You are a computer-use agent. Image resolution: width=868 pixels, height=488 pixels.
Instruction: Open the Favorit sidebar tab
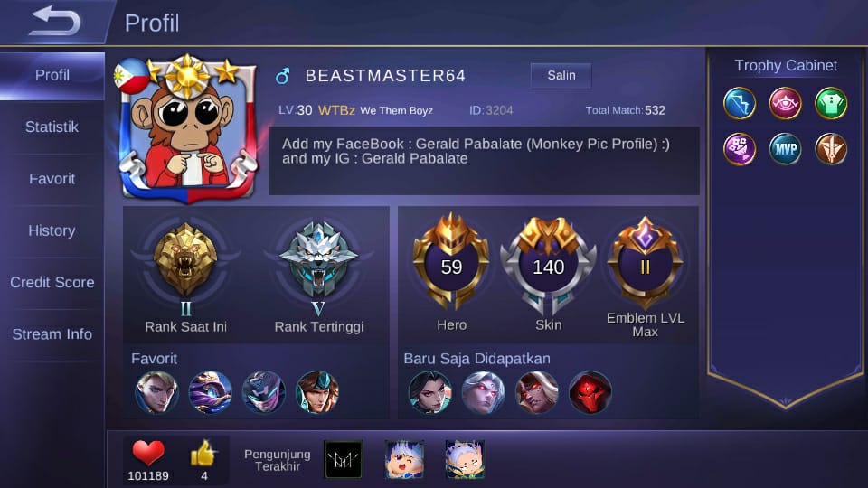click(x=52, y=179)
